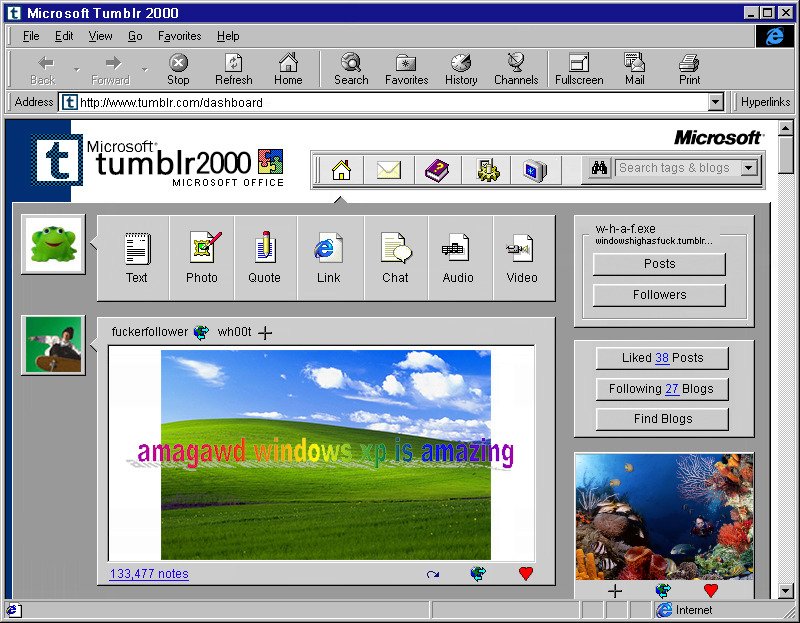Create a new Photo post

click(202, 258)
